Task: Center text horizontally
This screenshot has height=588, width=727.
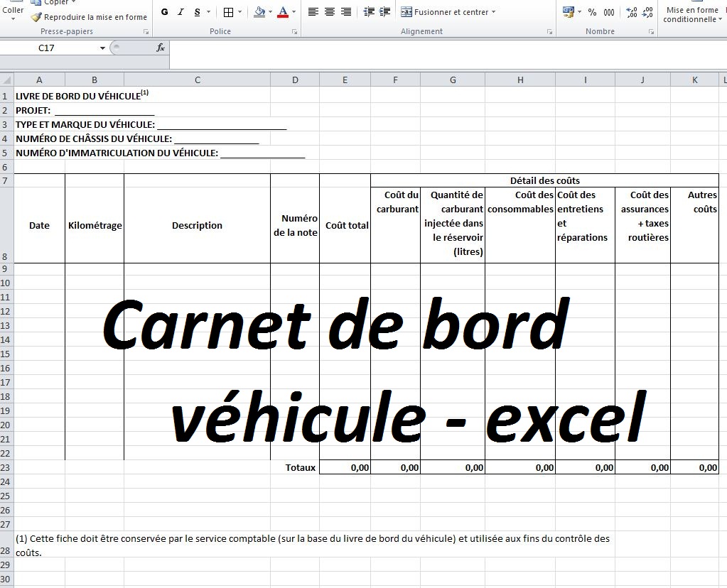Action: [x=330, y=12]
